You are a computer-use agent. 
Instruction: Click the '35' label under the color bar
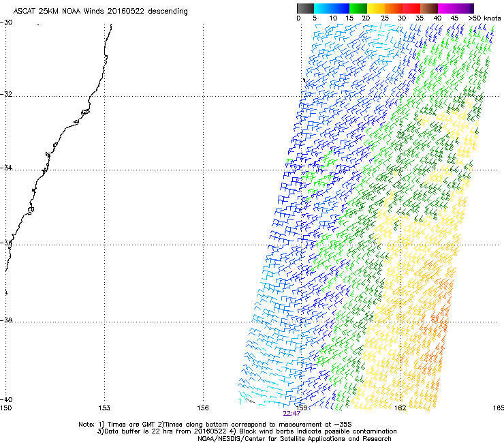(420, 18)
